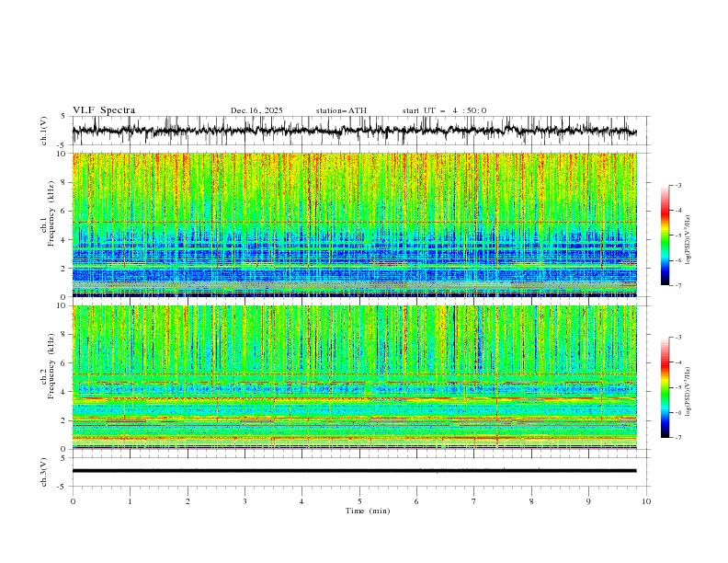
Task: Click the "-7" label on upper colorbar
Action: pyautogui.click(x=677, y=285)
